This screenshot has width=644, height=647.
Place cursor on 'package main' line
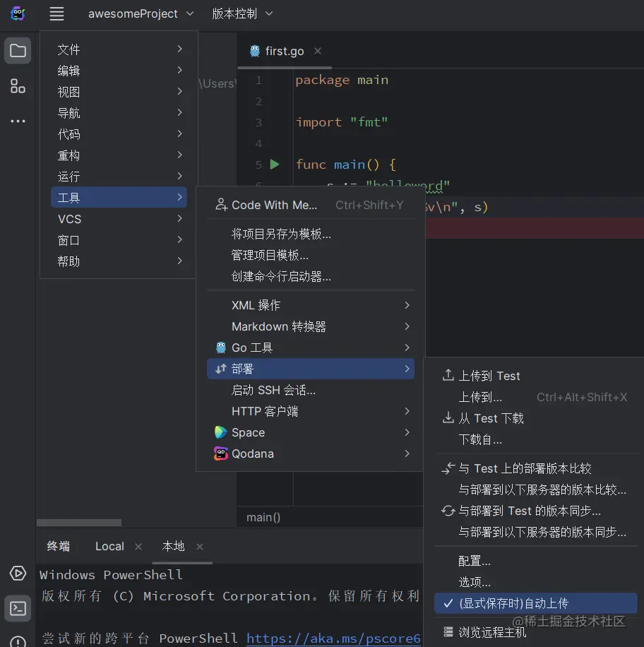tap(342, 80)
